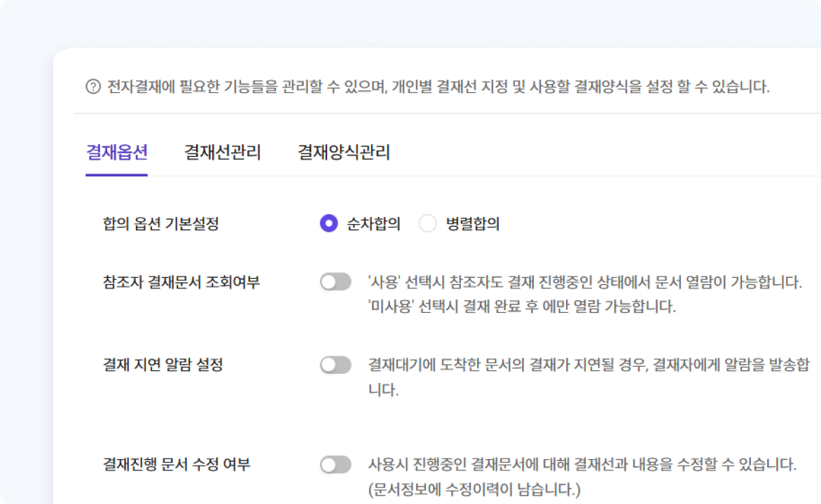The height and width of the screenshot is (504, 821).
Task: Click the 결재진행 문서 수정 여부 label
Action: coord(176,464)
